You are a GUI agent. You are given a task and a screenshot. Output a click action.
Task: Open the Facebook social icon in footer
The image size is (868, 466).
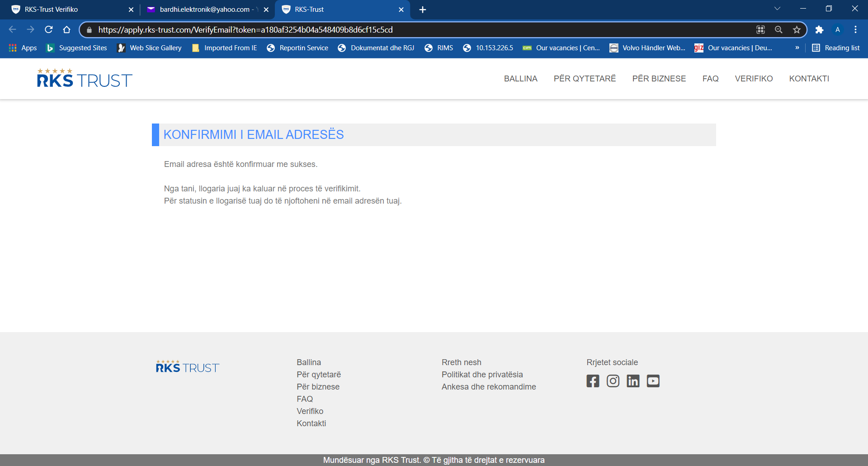[x=593, y=381]
